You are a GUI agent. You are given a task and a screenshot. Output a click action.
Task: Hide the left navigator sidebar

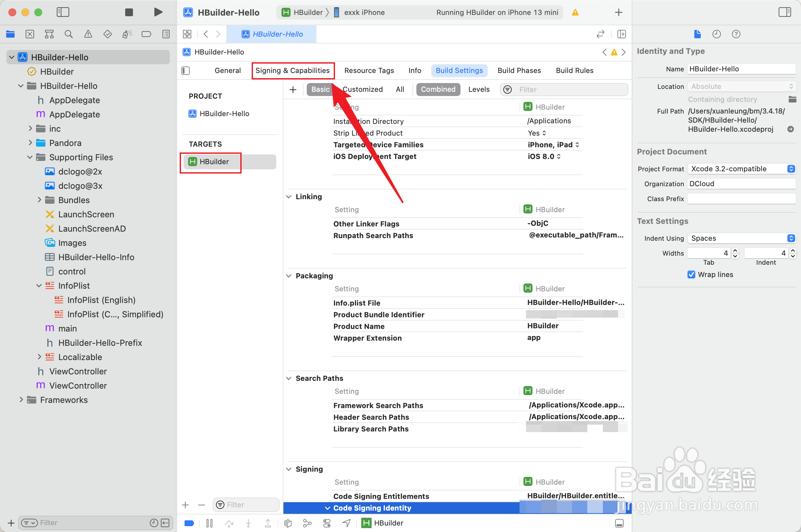[63, 12]
